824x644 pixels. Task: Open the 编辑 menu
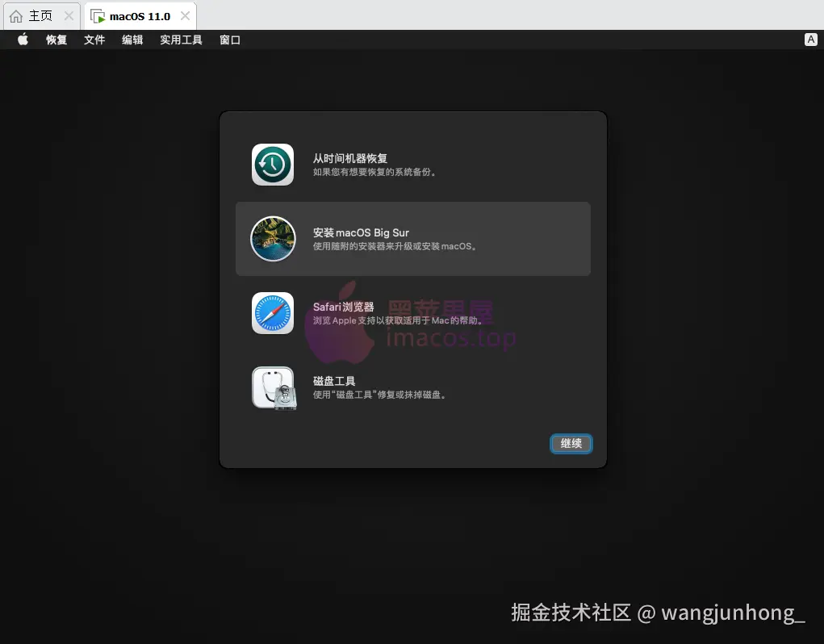coord(132,39)
